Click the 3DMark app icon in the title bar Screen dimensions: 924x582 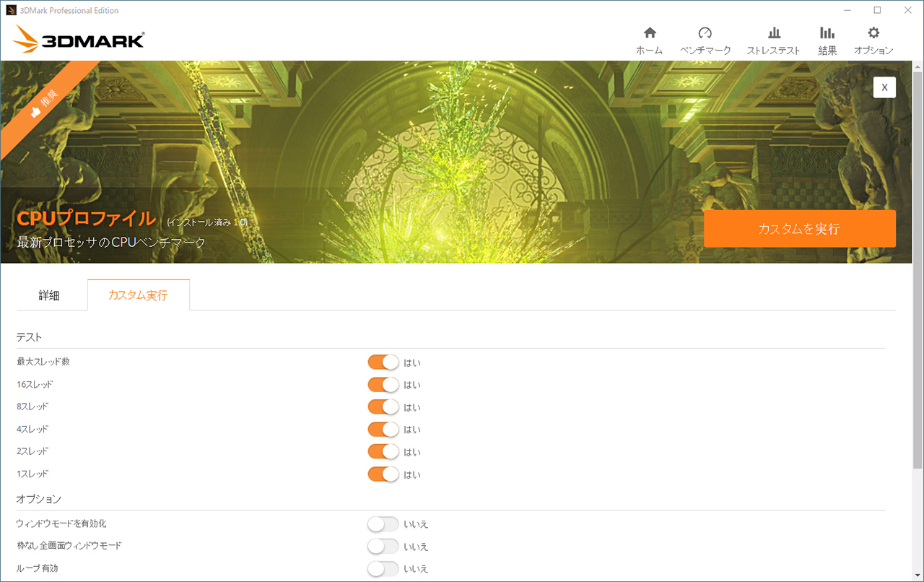(x=11, y=10)
